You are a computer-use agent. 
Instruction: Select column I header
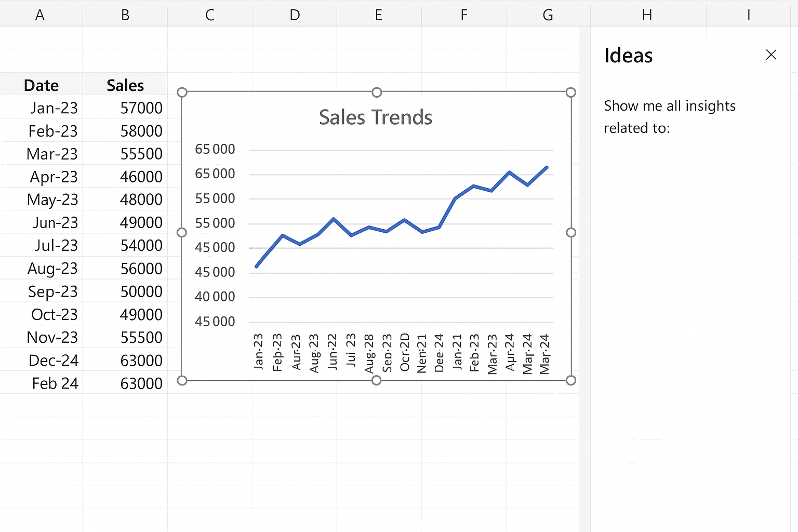[x=749, y=15]
